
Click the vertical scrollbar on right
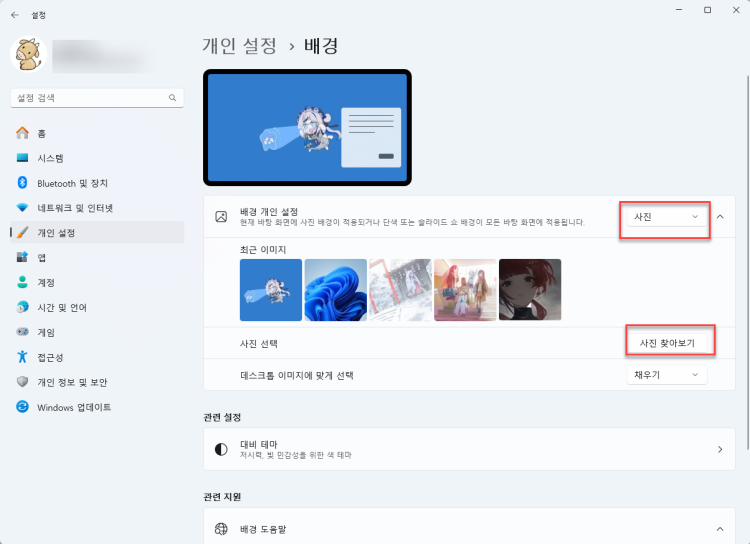point(748,262)
